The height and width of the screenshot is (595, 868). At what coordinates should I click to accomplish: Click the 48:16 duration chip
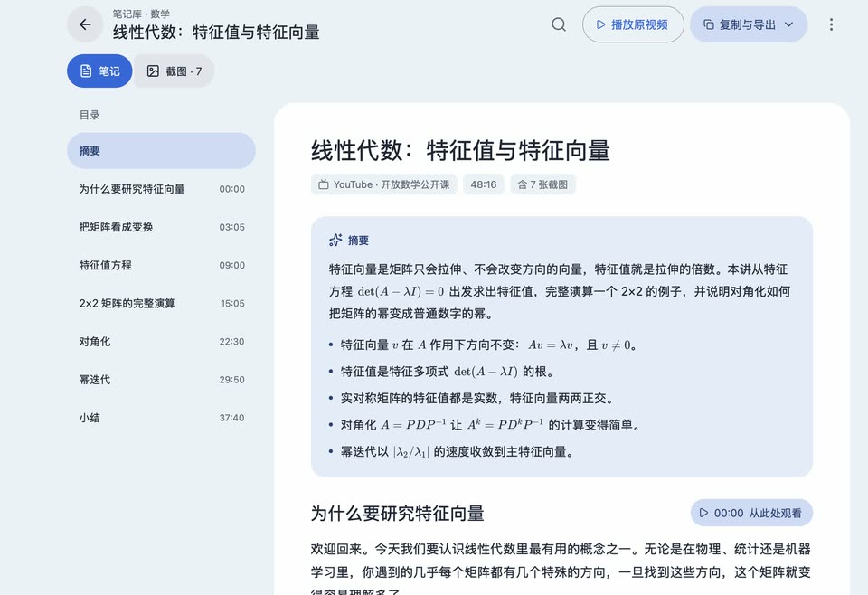[x=483, y=184]
